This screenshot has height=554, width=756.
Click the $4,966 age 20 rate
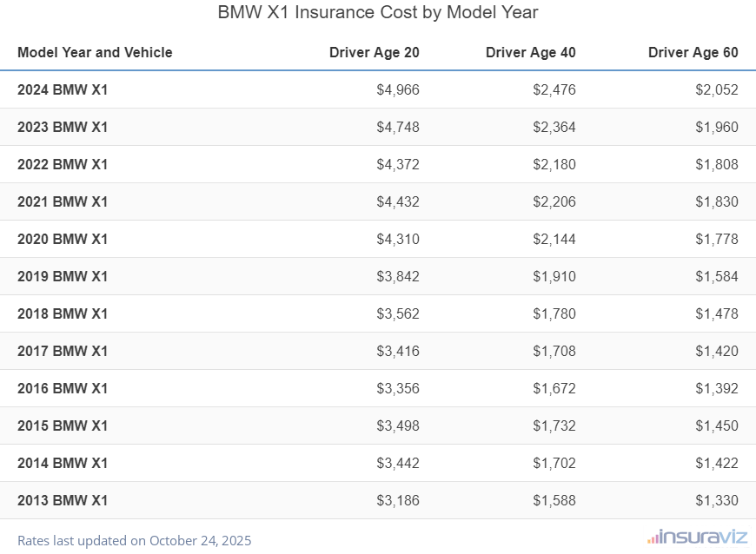(398, 89)
